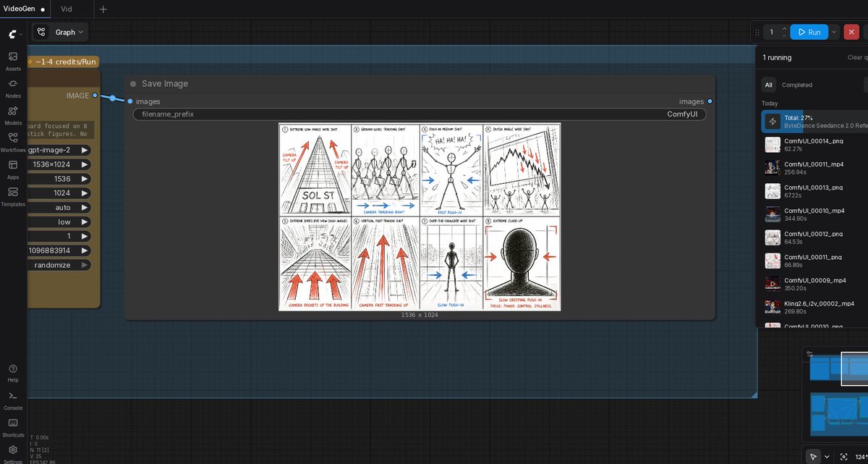This screenshot has height=464, width=868.
Task: Open the Apps sidebar panel
Action: point(13,169)
